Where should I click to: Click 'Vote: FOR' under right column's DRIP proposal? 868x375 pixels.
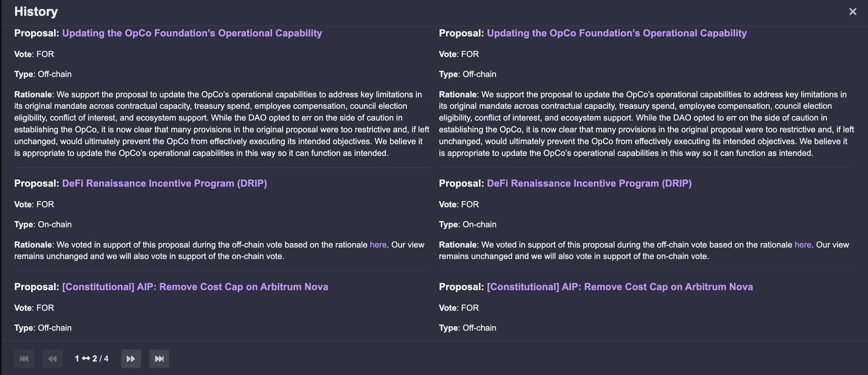click(x=459, y=205)
